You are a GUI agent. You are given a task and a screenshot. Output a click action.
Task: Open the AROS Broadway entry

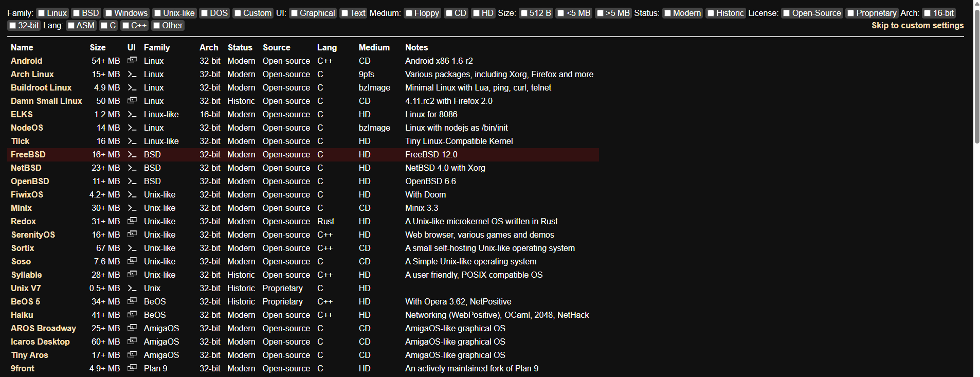(x=43, y=328)
